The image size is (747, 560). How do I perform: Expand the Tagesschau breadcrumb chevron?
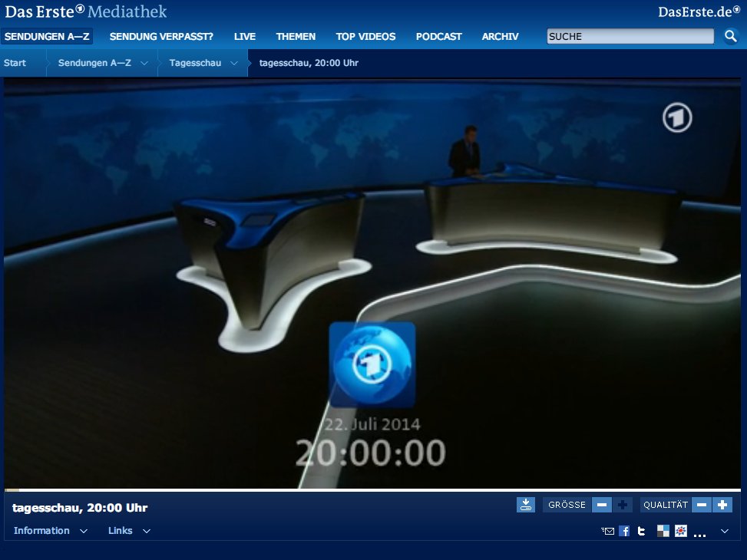tap(234, 64)
